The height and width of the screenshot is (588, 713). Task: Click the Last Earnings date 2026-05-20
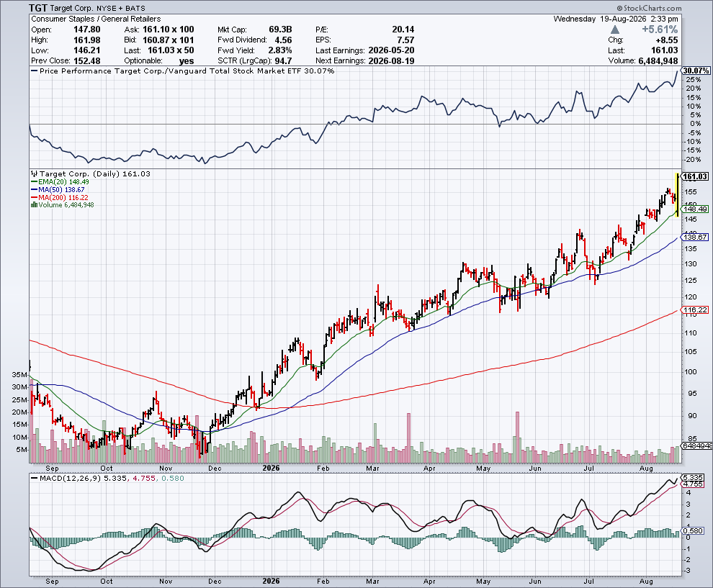[x=391, y=50]
